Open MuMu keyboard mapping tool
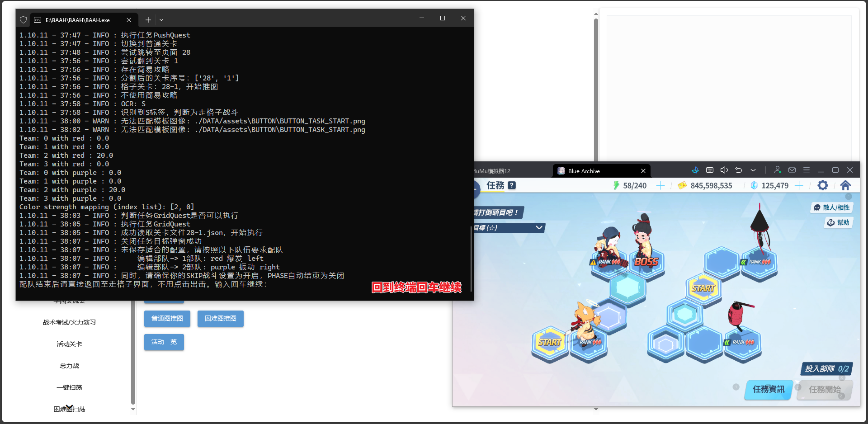This screenshot has width=868, height=424. (709, 170)
